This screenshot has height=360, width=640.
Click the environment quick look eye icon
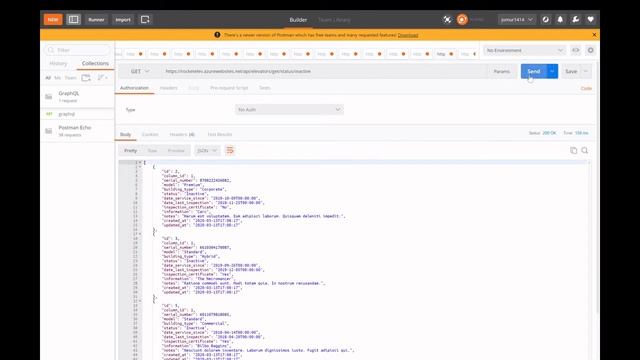[576, 50]
